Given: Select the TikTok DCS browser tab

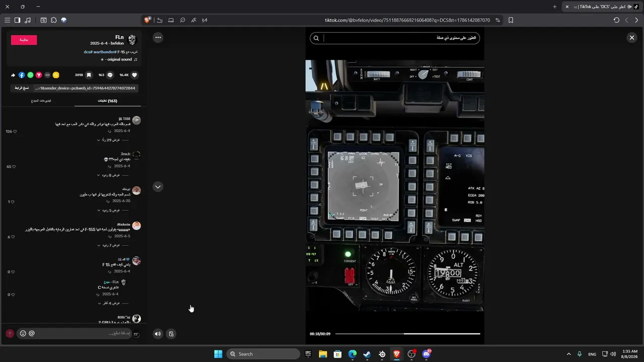Looking at the screenshot, I should (602, 7).
